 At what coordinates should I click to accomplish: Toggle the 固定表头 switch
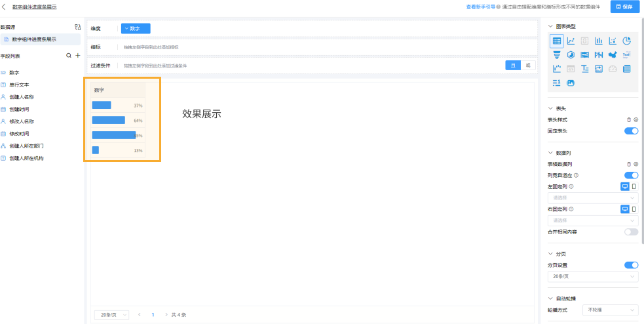(632, 131)
